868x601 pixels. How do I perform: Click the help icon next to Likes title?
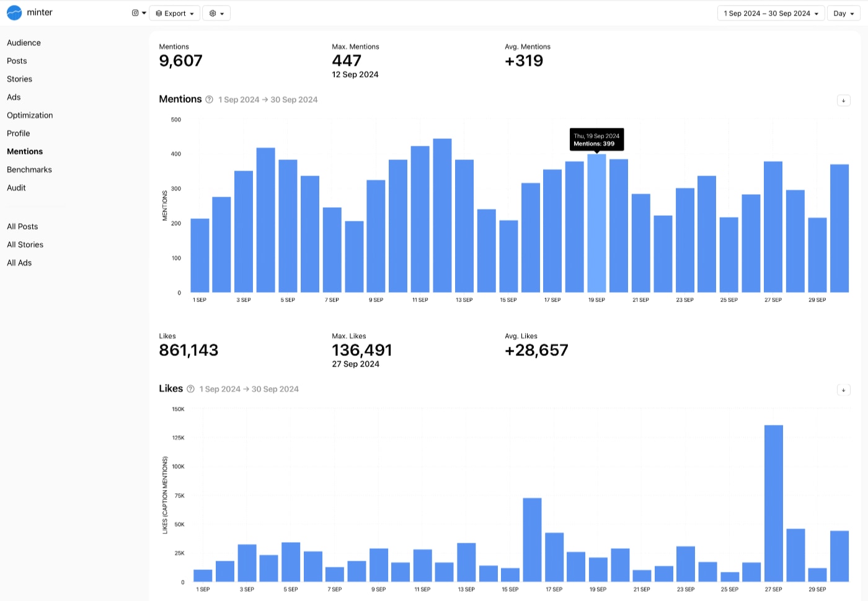pos(190,389)
